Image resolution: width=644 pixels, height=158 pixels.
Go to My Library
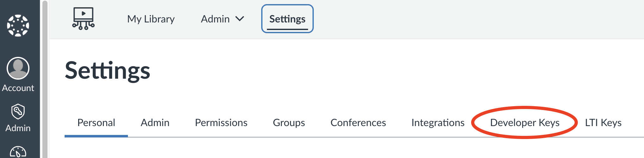click(x=151, y=19)
